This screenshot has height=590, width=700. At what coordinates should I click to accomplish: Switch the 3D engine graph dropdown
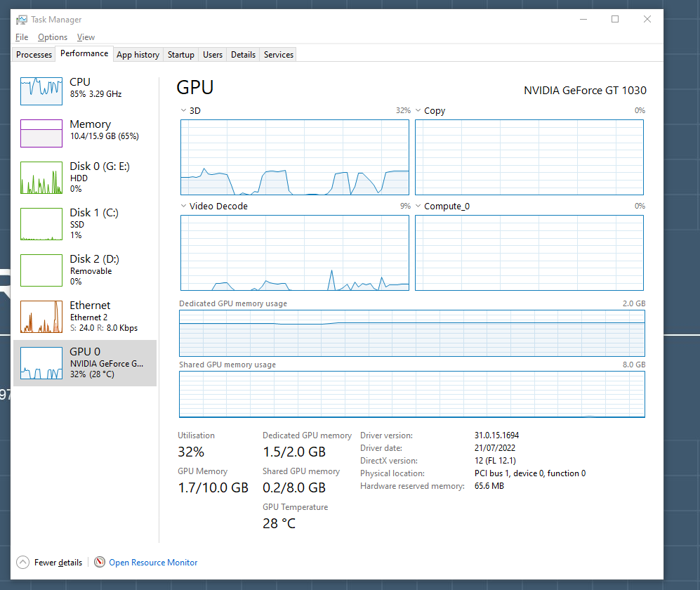click(x=183, y=110)
